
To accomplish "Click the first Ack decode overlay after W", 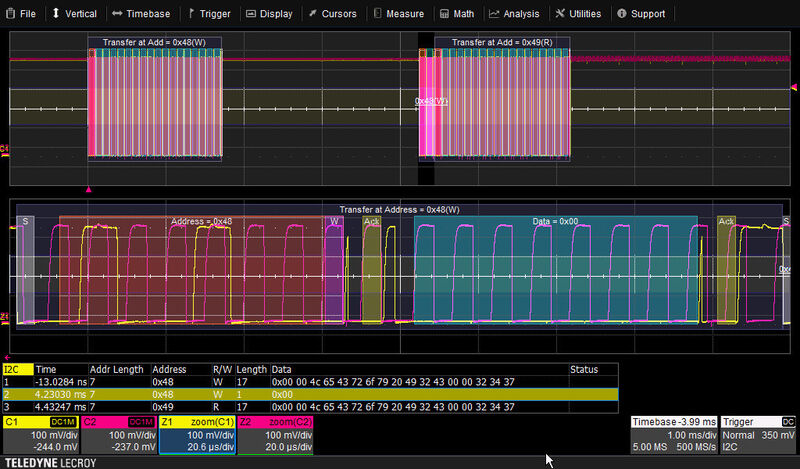I will 371,269.
